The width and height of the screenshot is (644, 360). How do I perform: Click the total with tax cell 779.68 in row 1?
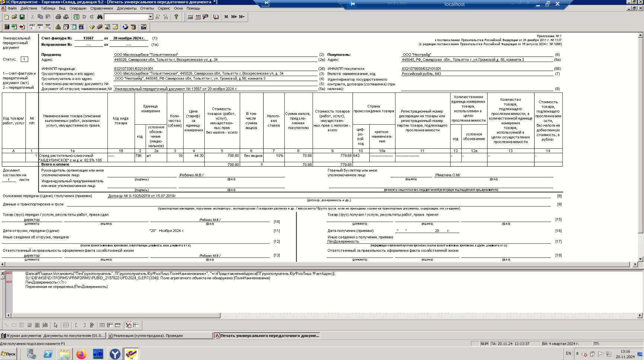tap(332, 158)
